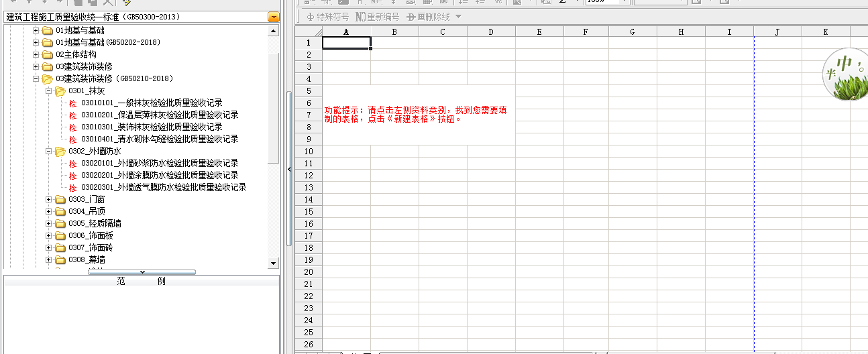Open the 建筑工程施工质量验收统一标准 standard dropdown
Viewport: 868px width, 354px height.
[273, 17]
